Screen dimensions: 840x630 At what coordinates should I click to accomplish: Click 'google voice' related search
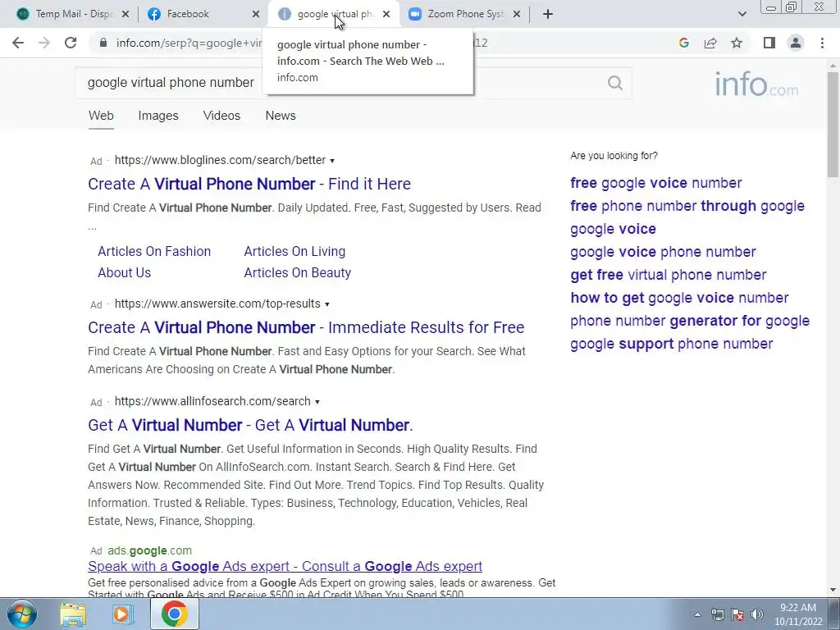point(613,230)
